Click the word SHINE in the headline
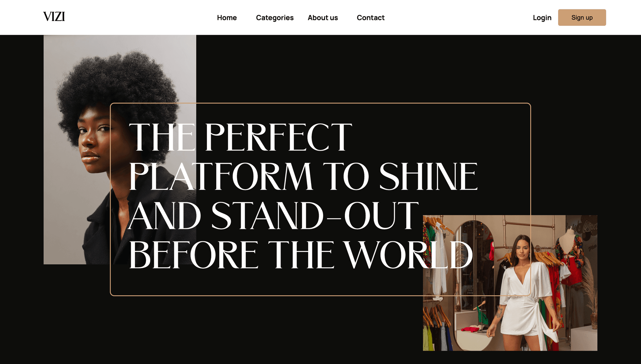 (428, 176)
